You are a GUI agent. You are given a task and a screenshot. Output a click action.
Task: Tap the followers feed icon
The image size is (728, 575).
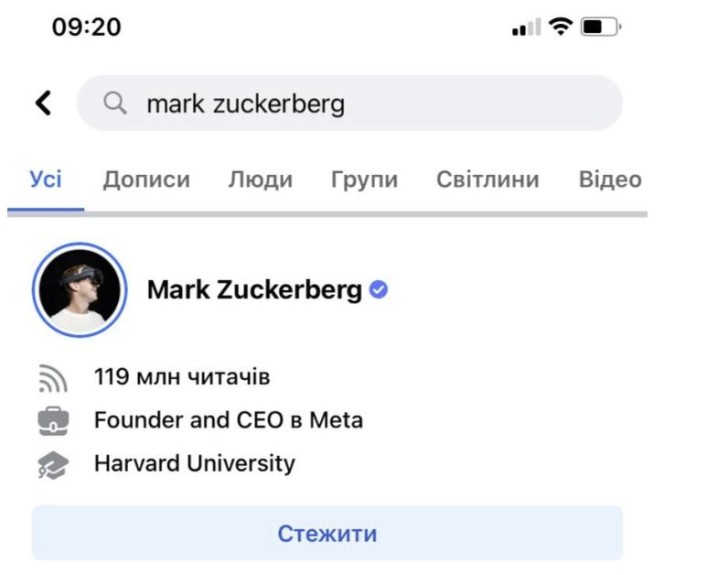click(x=55, y=379)
